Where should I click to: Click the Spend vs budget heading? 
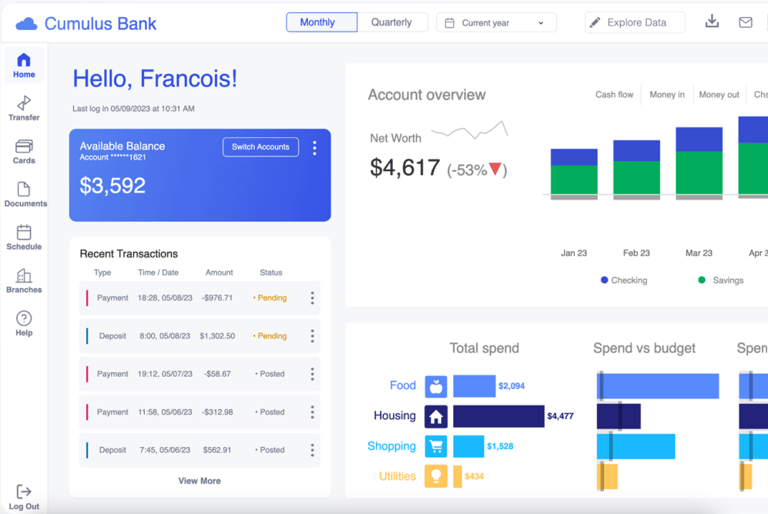click(644, 348)
